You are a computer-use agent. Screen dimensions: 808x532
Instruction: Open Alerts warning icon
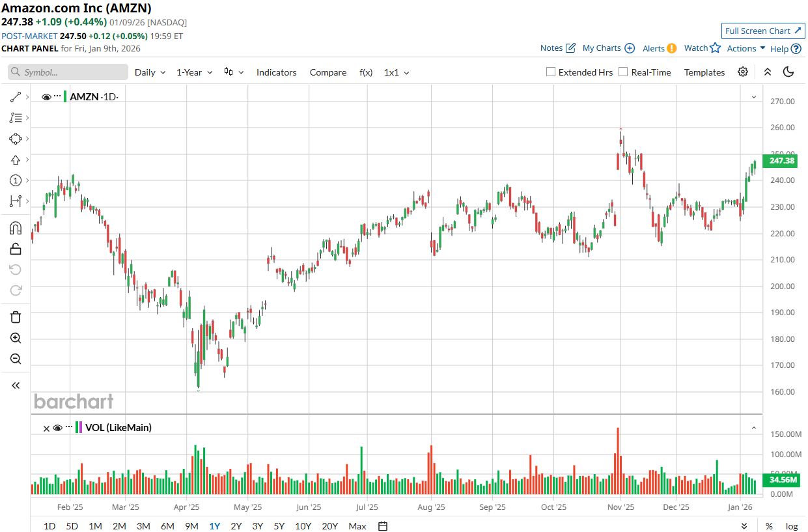coord(672,48)
